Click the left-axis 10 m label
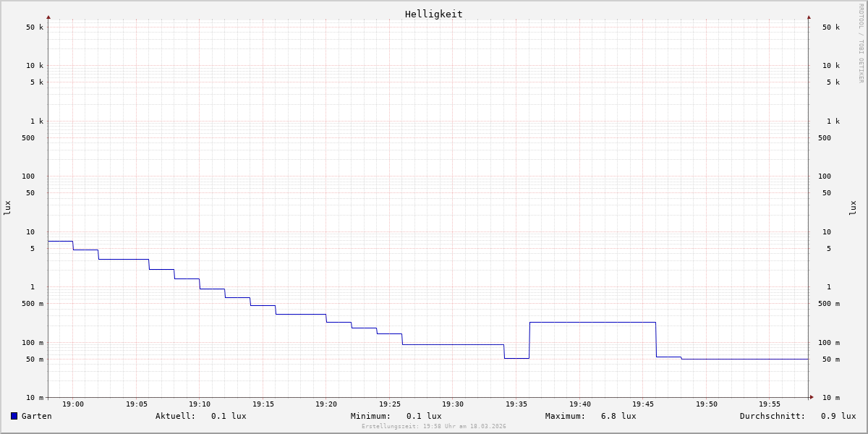Image resolution: width=868 pixels, height=434 pixels. [35, 398]
